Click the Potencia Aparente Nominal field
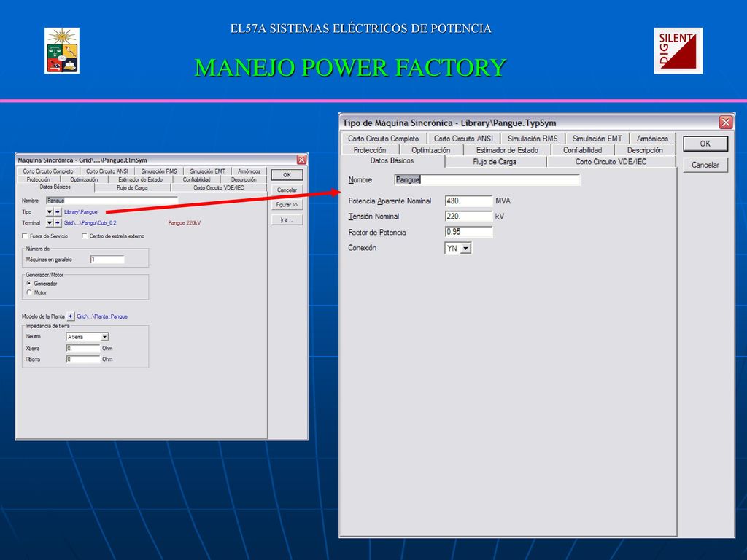Screen dimensions: 747x560 (469, 201)
